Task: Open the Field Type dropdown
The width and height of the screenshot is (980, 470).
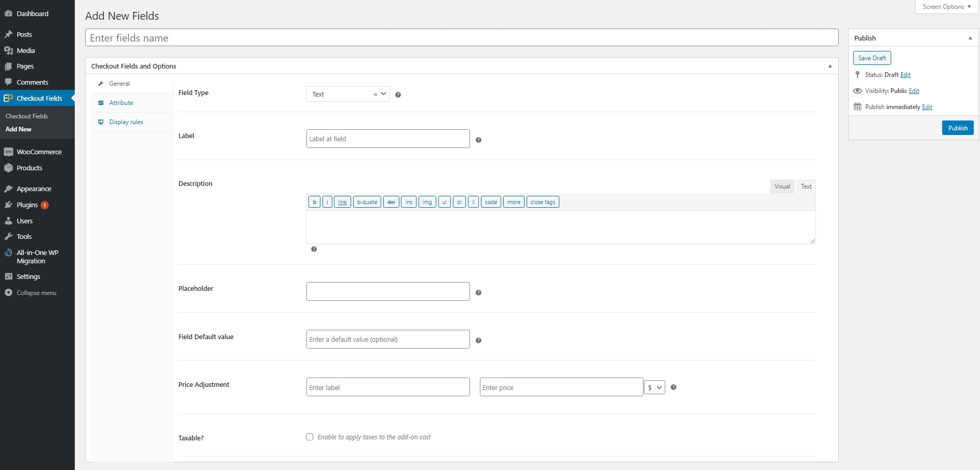Action: click(x=384, y=94)
